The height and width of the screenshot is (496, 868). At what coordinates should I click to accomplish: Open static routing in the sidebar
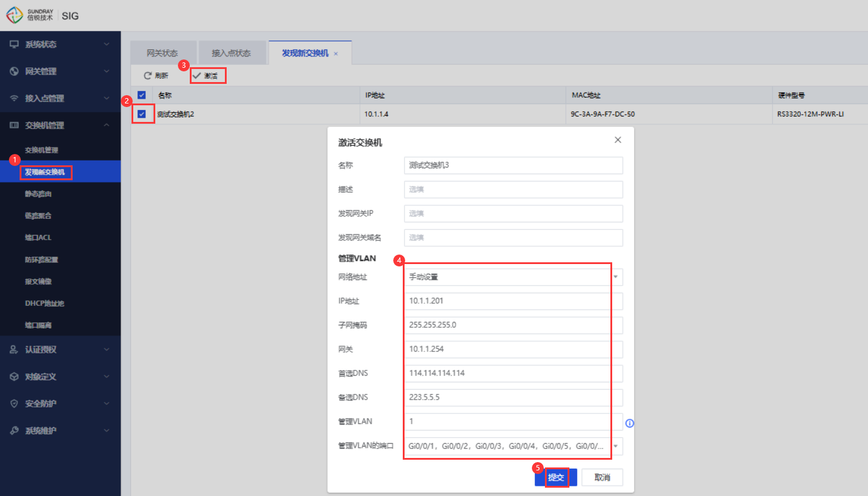[x=38, y=194]
